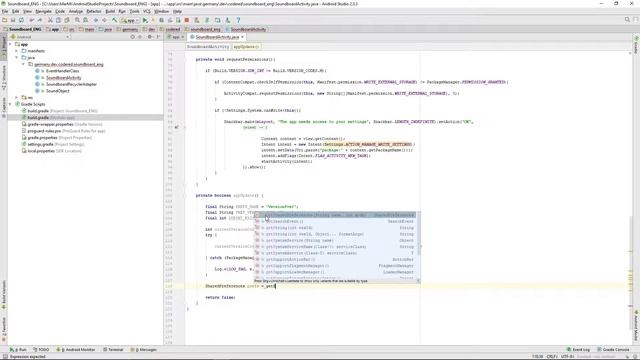
Task: Select SoundboardRecyclerAdapter in project tree
Action: (71, 84)
